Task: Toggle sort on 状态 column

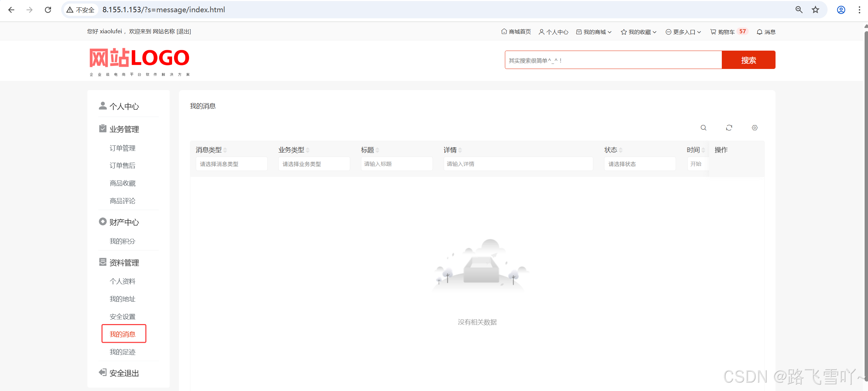Action: pyautogui.click(x=620, y=150)
